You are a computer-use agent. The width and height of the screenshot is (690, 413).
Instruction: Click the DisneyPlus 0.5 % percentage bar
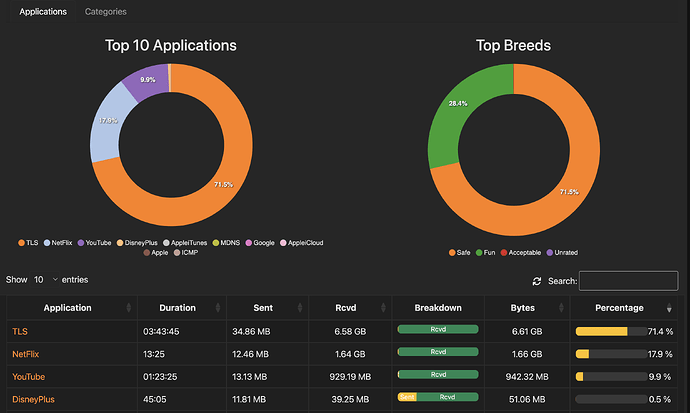click(611, 399)
